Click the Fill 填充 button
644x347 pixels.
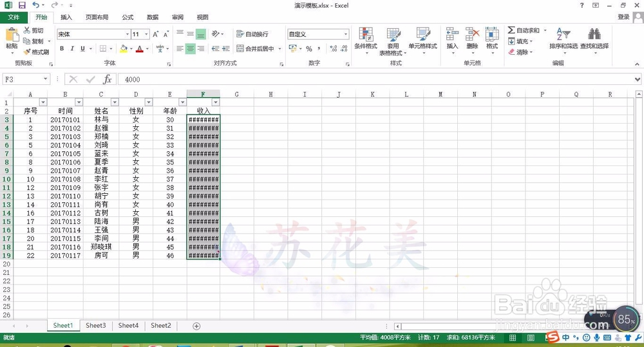[520, 41]
